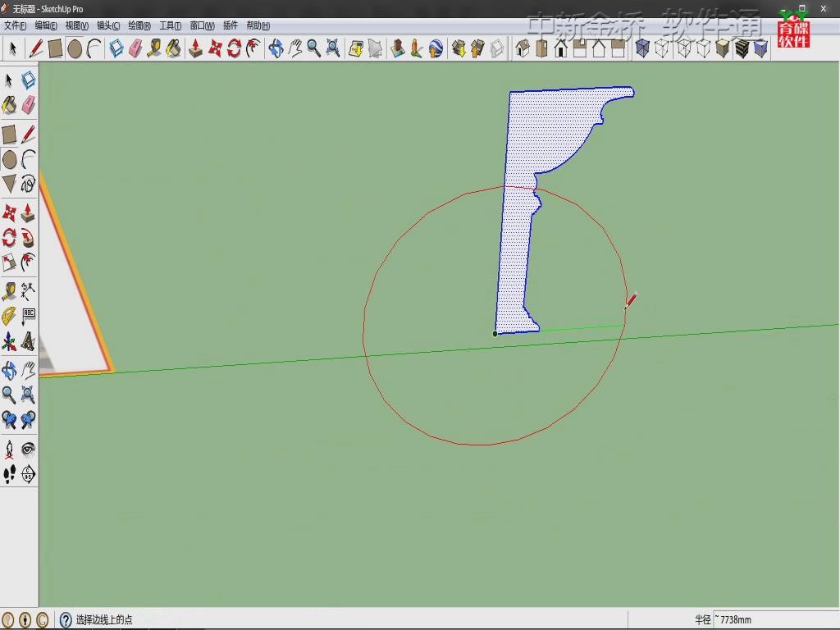Select the Polygon tool in the left palette

tap(9, 183)
